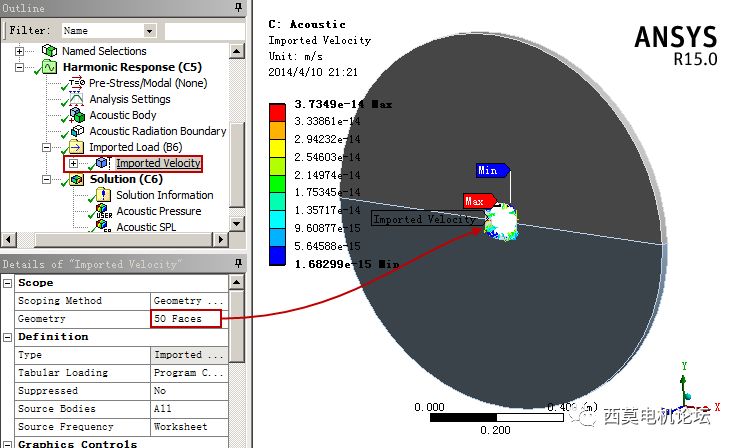Click the Outline scroll up arrow

click(x=237, y=51)
